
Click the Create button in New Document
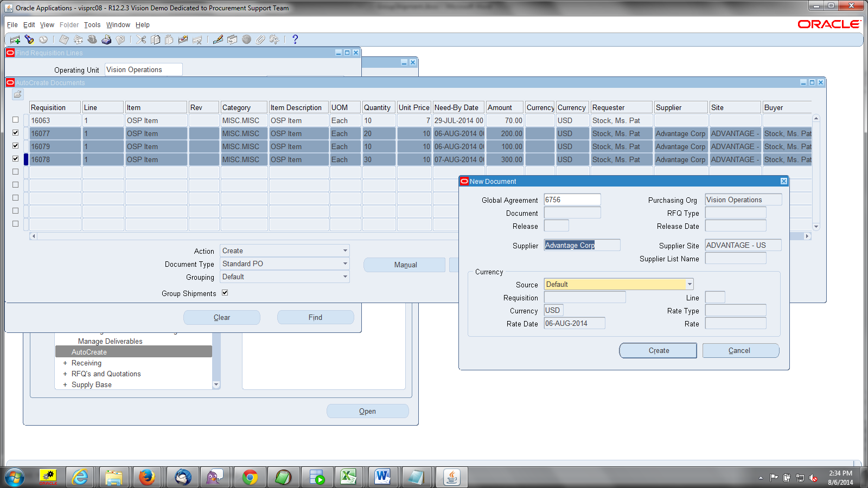click(x=658, y=351)
